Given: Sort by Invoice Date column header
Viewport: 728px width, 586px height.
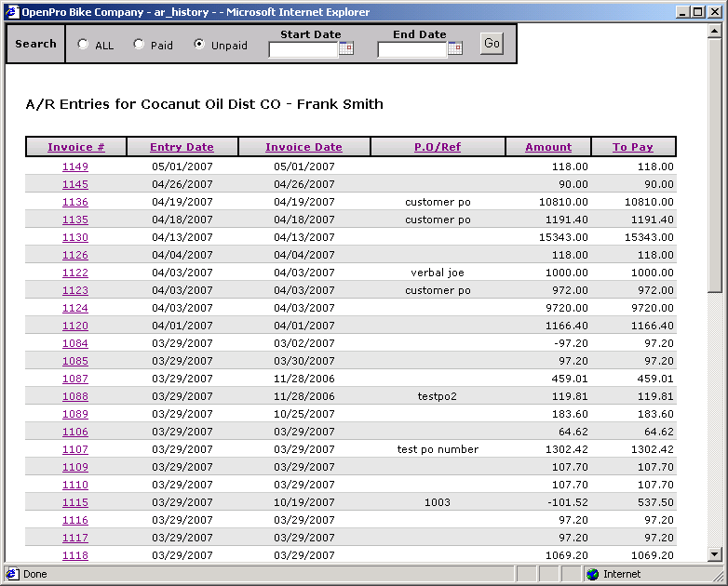Looking at the screenshot, I should coord(303,147).
